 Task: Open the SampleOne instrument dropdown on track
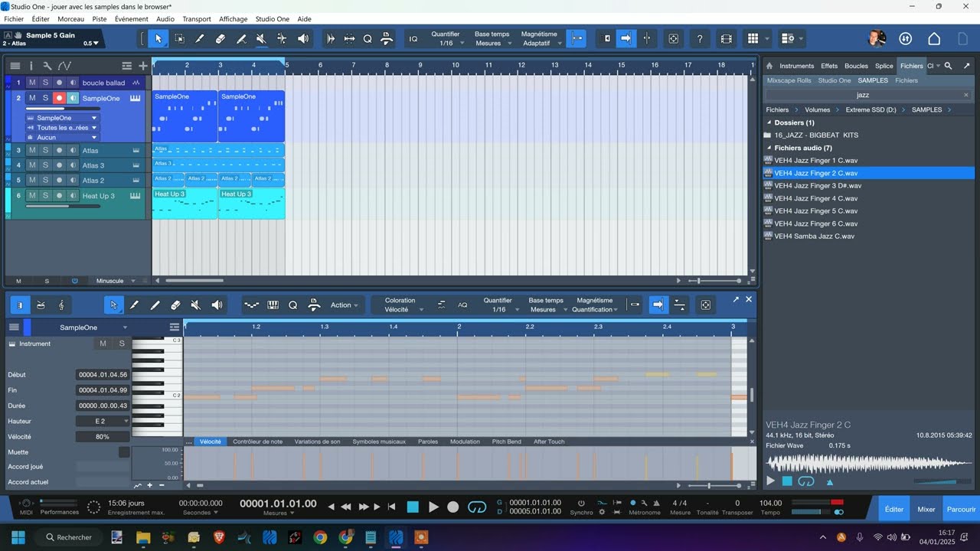(x=64, y=118)
